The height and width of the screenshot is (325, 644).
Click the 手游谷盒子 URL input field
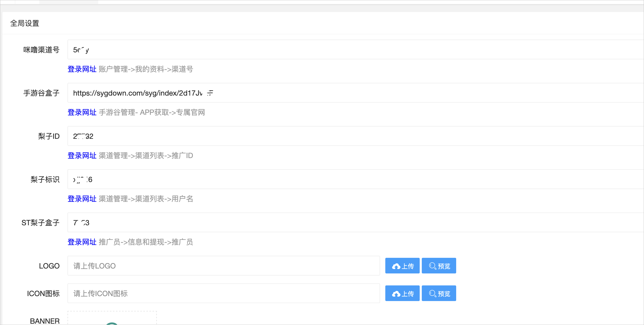pos(356,93)
